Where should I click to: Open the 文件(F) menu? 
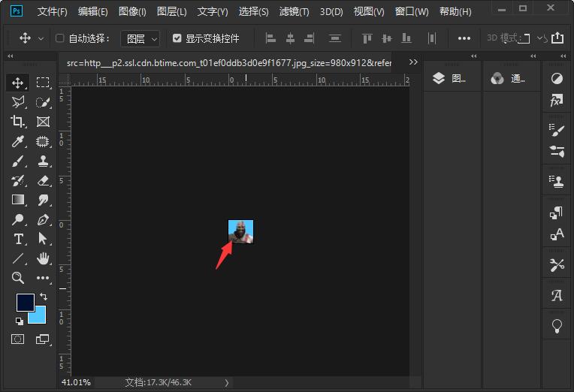53,12
